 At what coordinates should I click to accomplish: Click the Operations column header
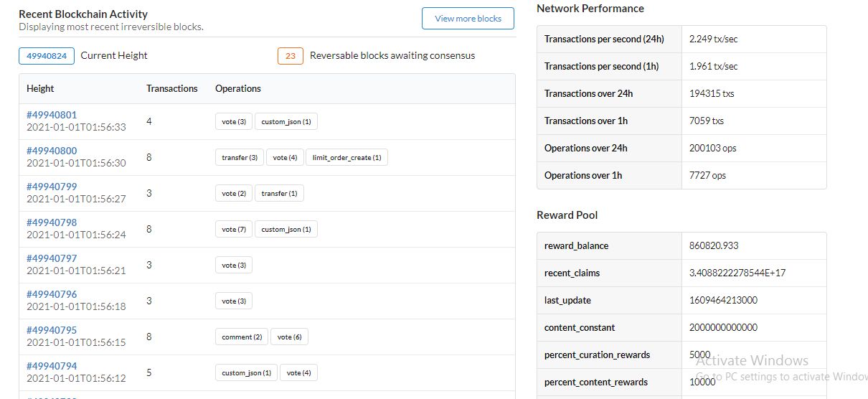coord(238,88)
